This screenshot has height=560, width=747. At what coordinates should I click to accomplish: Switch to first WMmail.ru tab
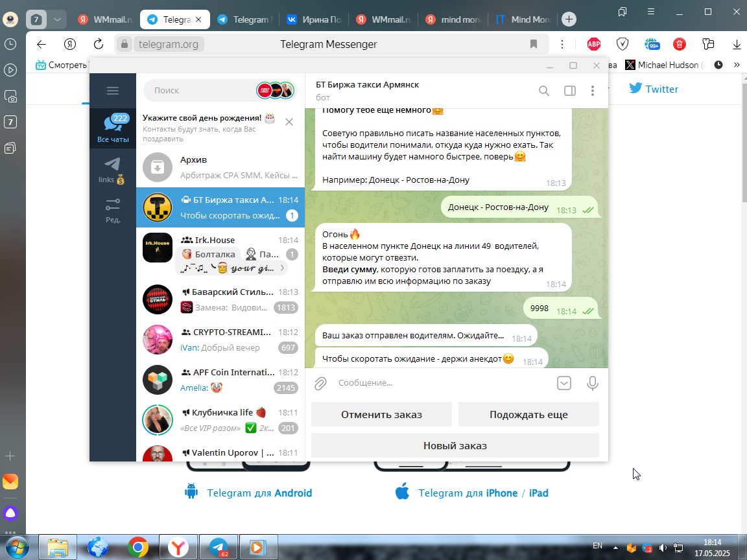(106, 19)
